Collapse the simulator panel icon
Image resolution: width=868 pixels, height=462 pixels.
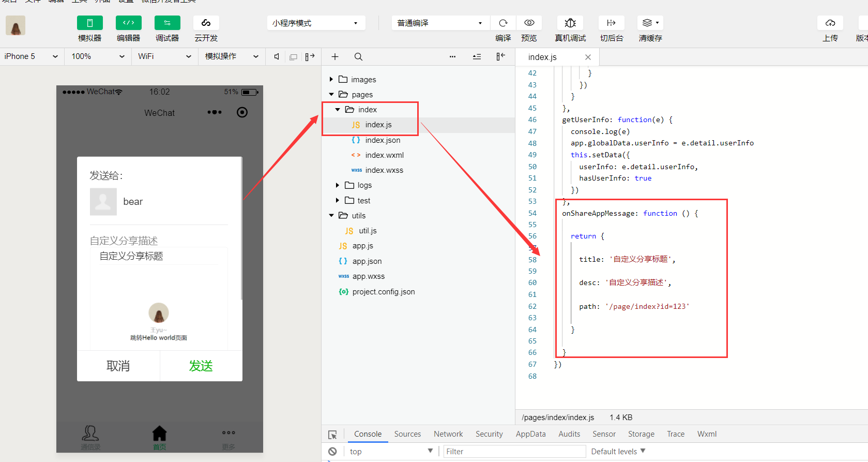[310, 56]
